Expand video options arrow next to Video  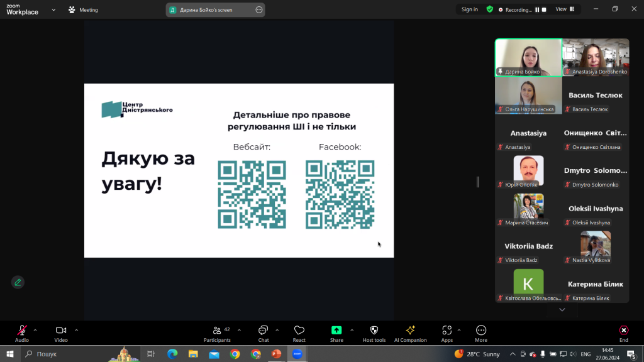[76, 330]
